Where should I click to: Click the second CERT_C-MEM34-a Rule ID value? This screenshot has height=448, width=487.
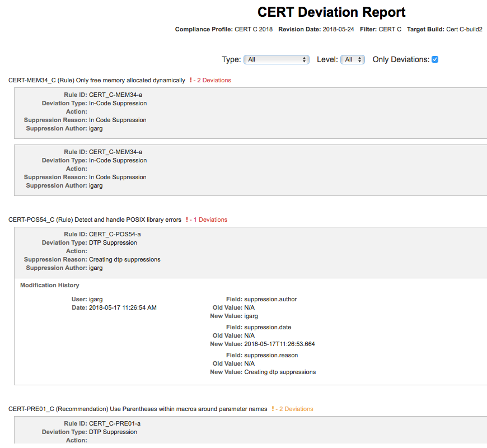point(115,152)
